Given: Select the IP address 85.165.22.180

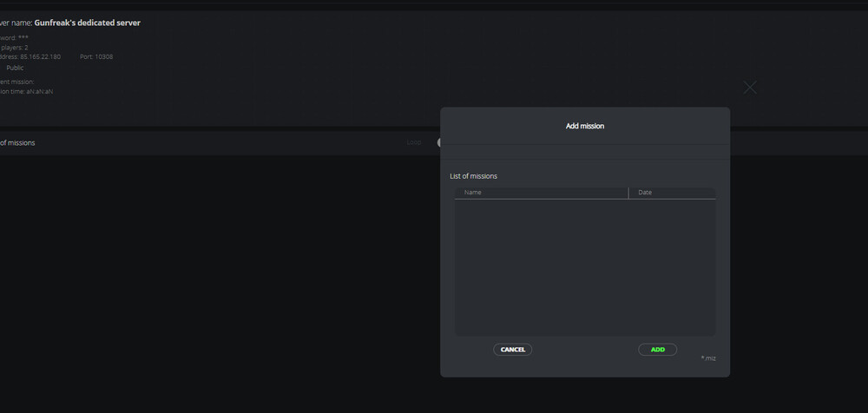Looking at the screenshot, I should click(41, 56).
